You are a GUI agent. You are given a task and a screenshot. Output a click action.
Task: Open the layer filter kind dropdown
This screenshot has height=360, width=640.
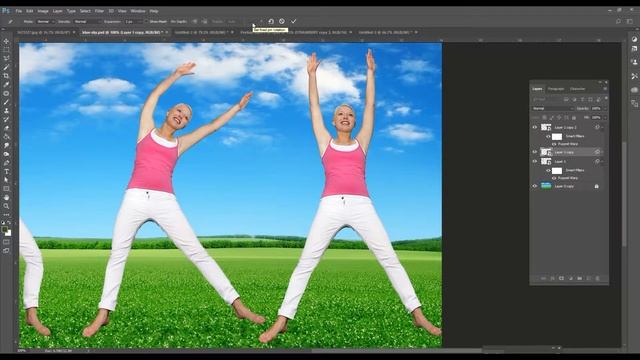click(547, 99)
